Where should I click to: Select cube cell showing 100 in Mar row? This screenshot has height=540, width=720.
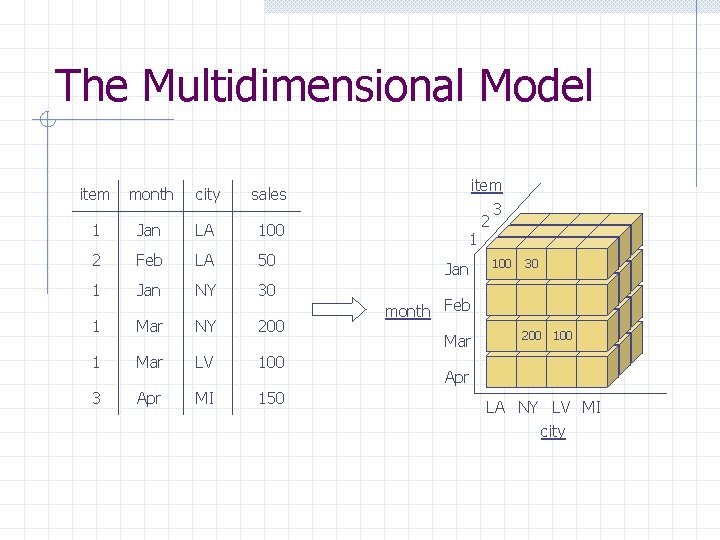(x=562, y=336)
